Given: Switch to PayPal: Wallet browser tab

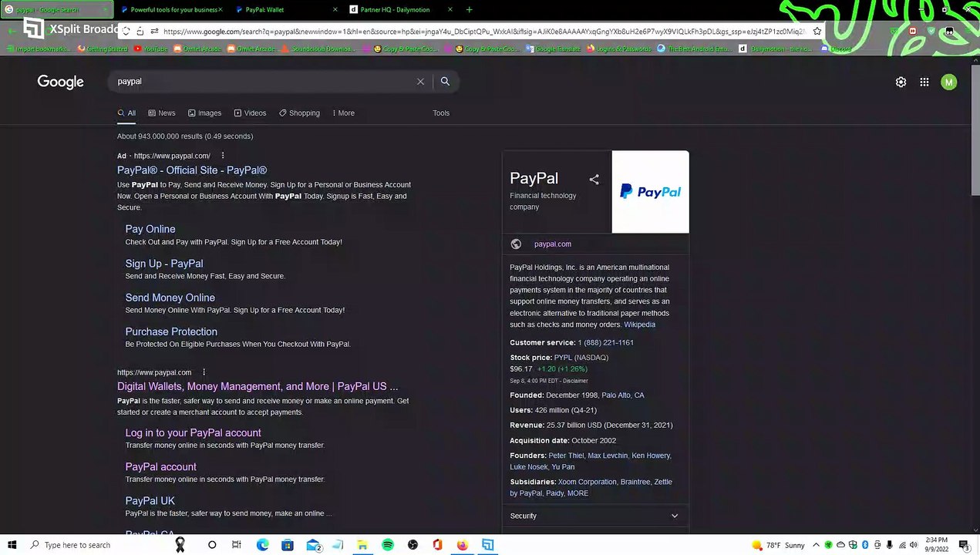Looking at the screenshot, I should [287, 9].
